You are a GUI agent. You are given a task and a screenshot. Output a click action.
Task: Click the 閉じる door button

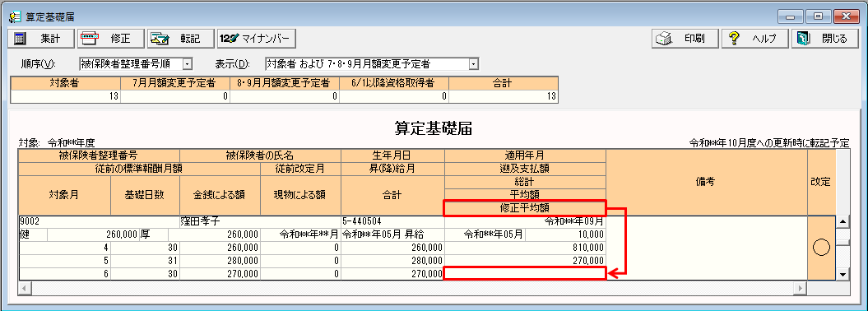[825, 39]
